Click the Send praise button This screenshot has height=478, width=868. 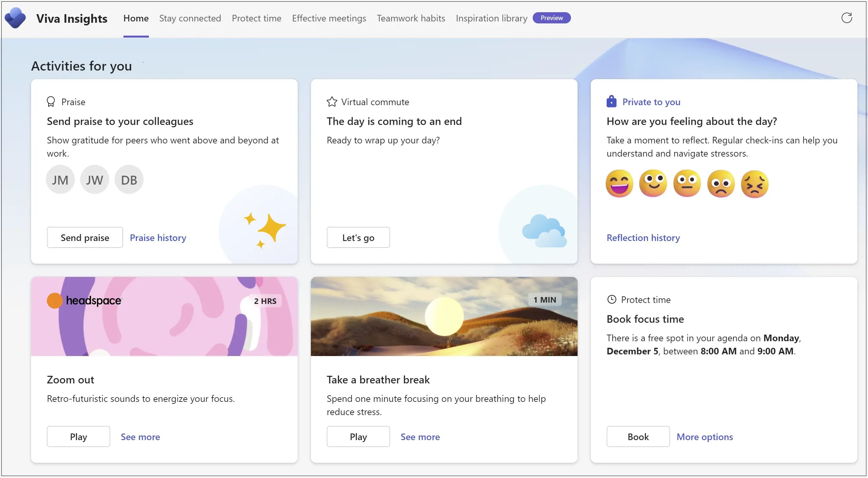[84, 237]
